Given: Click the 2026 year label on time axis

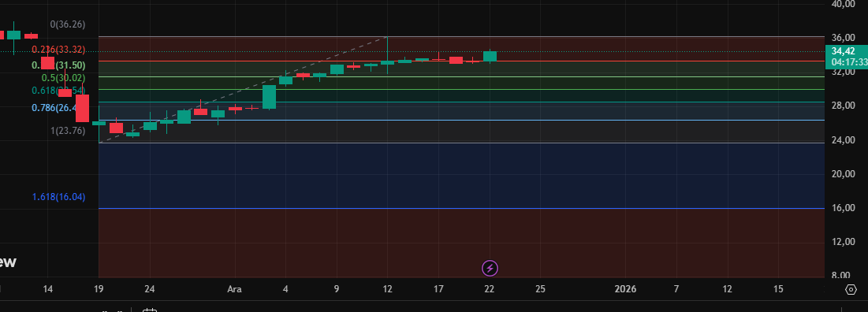Looking at the screenshot, I should coord(625,289).
